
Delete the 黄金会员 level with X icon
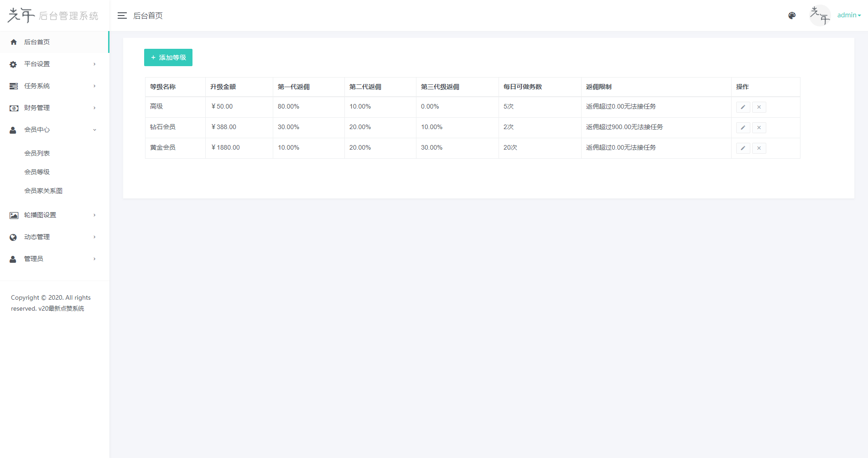pyautogui.click(x=759, y=148)
